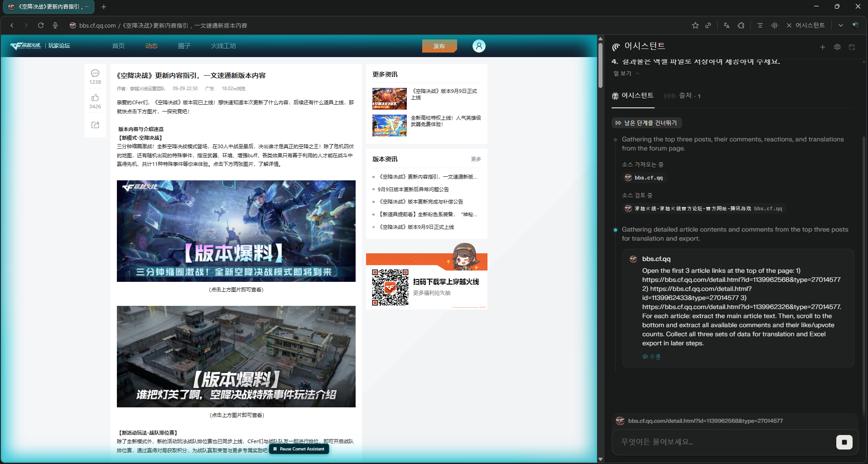Click the orange 发布 publish button
Image resolution: width=868 pixels, height=464 pixels.
(439, 46)
